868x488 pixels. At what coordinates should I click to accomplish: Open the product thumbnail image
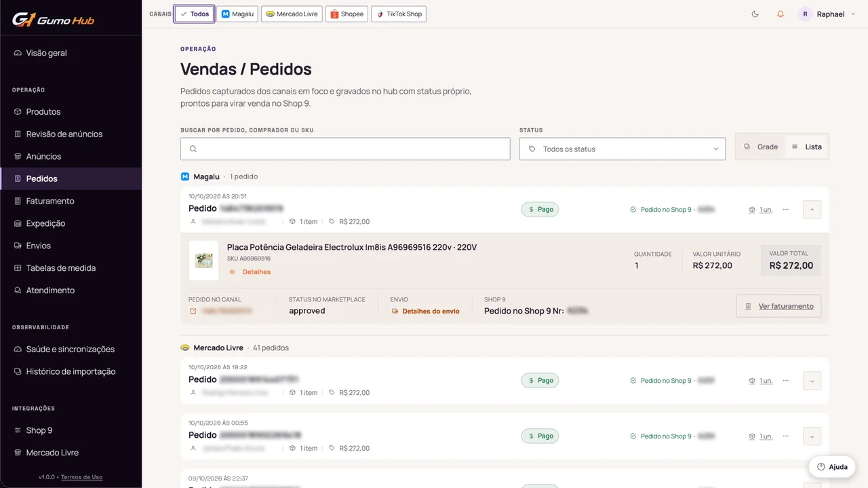click(203, 260)
